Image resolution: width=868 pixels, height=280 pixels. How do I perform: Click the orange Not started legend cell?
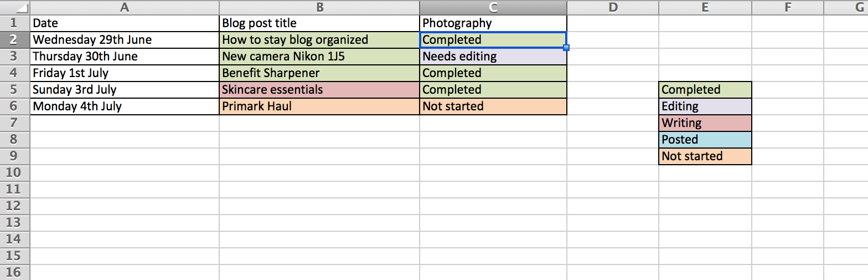coord(705,156)
